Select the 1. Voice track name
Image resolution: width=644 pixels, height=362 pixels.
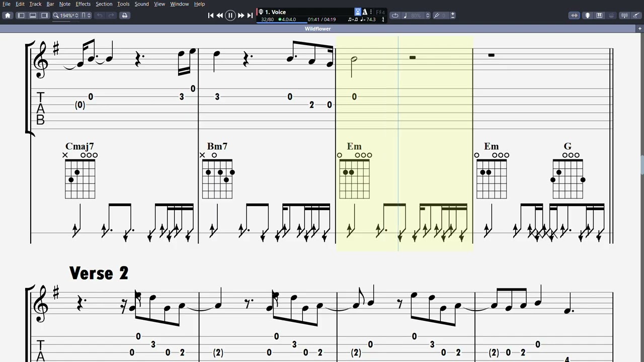pyautogui.click(x=275, y=12)
